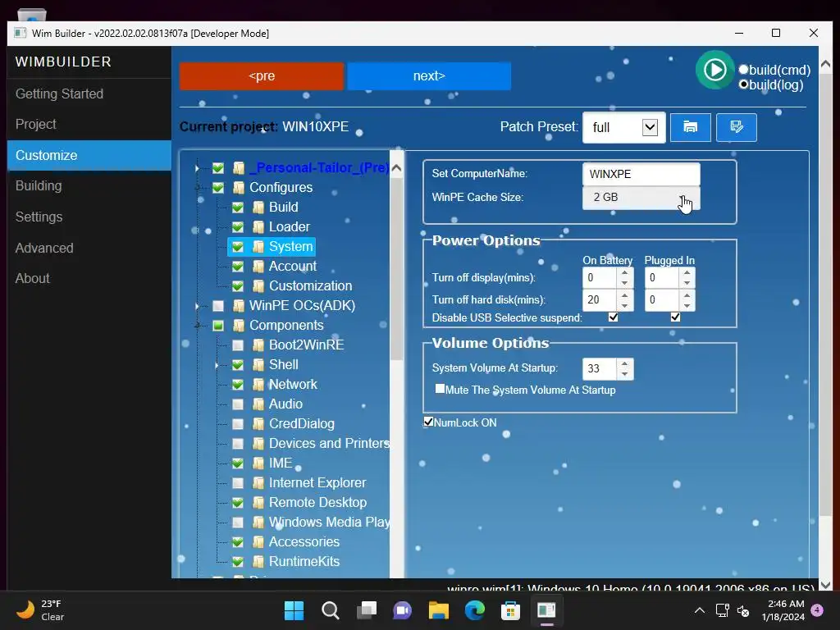
Task: Open the WinPE Cache Size dropdown
Action: pyautogui.click(x=641, y=197)
